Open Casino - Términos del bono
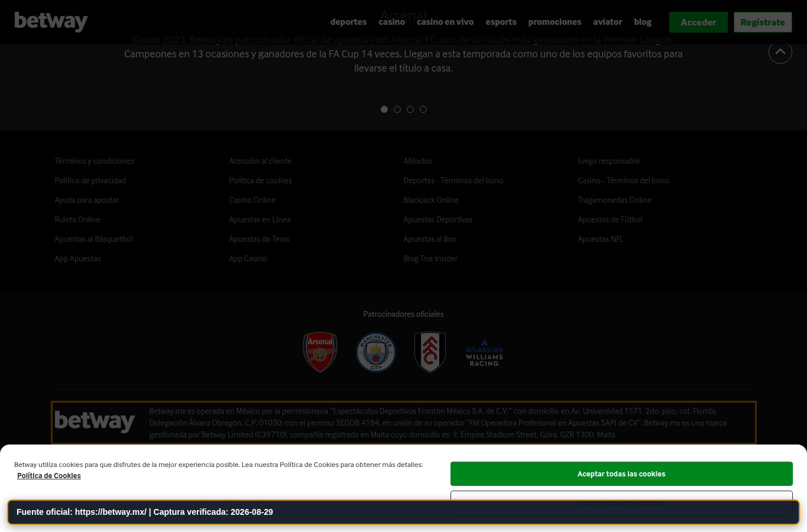 click(x=624, y=180)
